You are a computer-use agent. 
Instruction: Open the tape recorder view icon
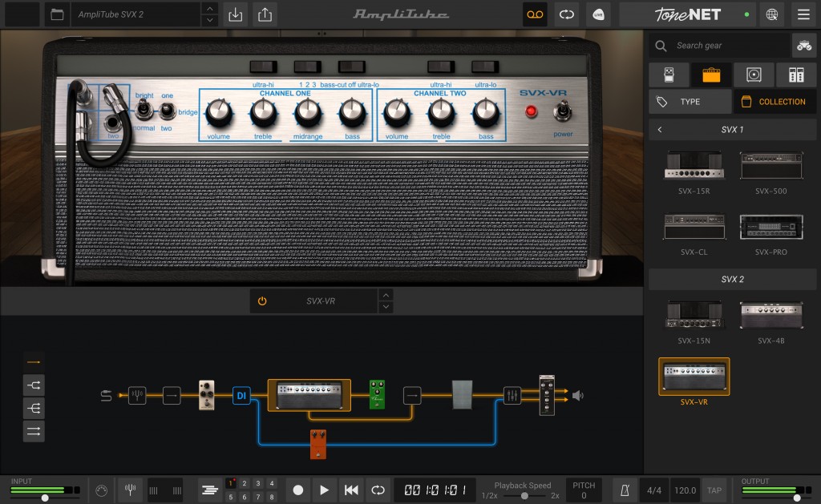point(535,14)
